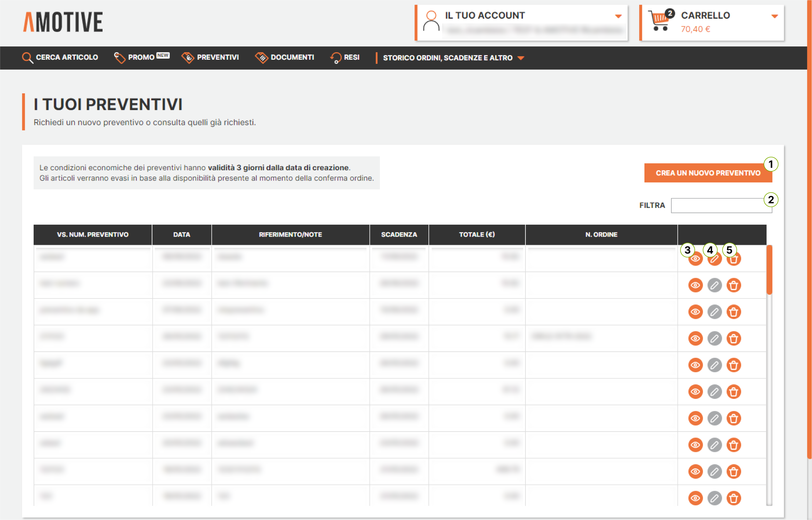Click the user account avatar icon
The height and width of the screenshot is (520, 812).
(431, 21)
